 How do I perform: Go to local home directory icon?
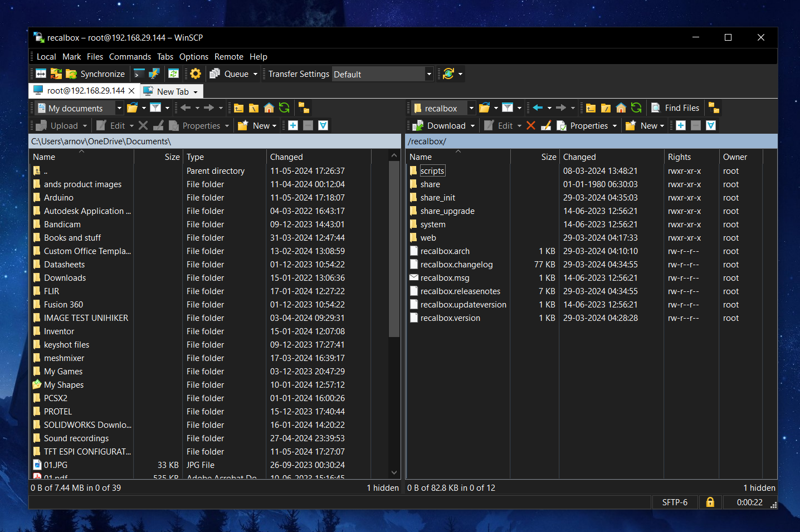coord(269,108)
